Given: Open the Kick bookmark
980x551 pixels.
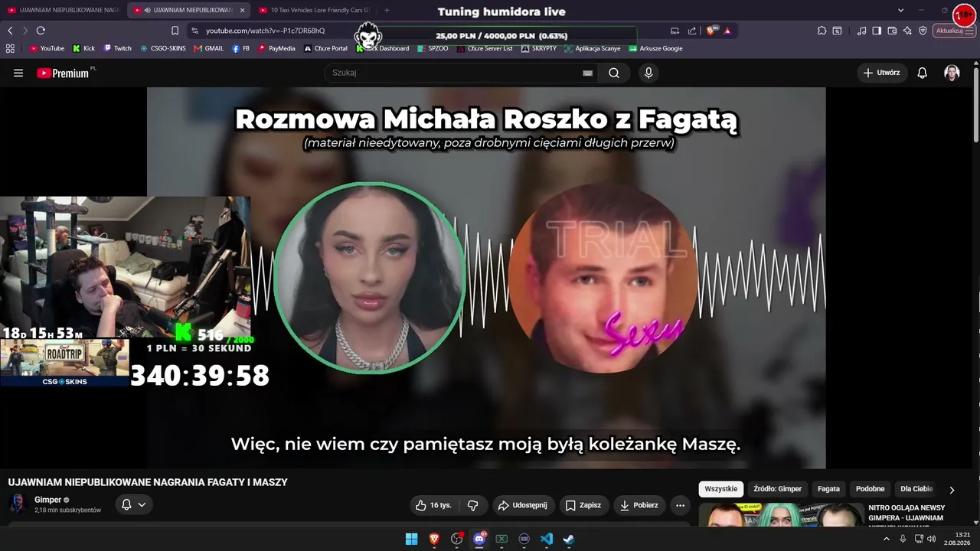Looking at the screenshot, I should 83,48.
